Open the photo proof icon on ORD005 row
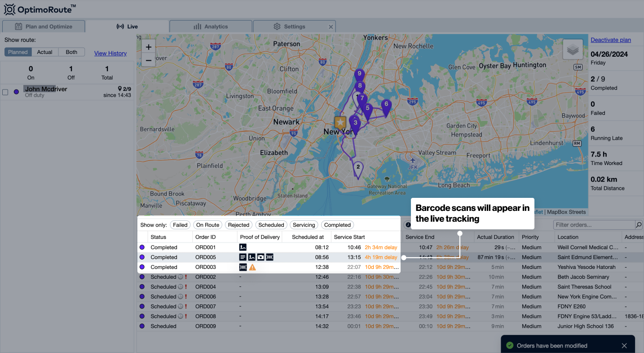The image size is (644, 353). (x=260, y=257)
